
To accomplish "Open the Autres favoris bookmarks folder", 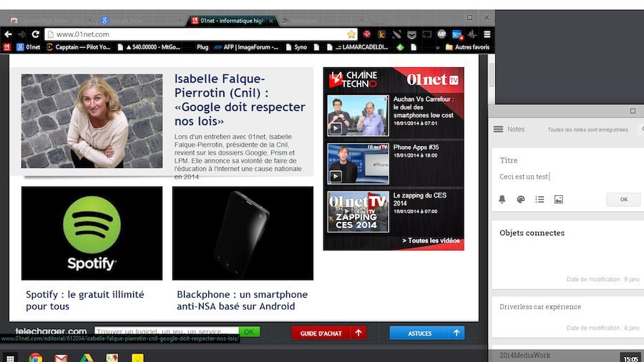I will [467, 47].
